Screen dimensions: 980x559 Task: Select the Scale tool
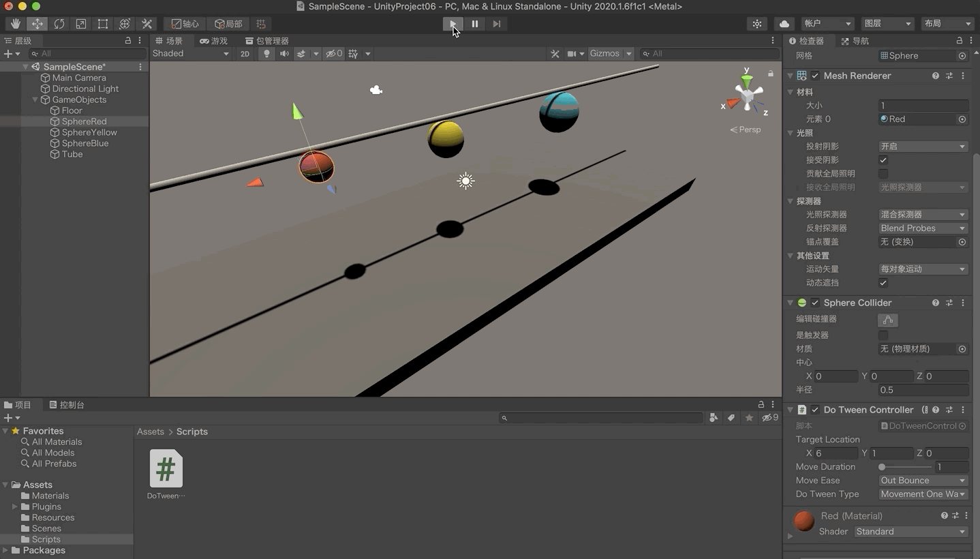point(81,24)
